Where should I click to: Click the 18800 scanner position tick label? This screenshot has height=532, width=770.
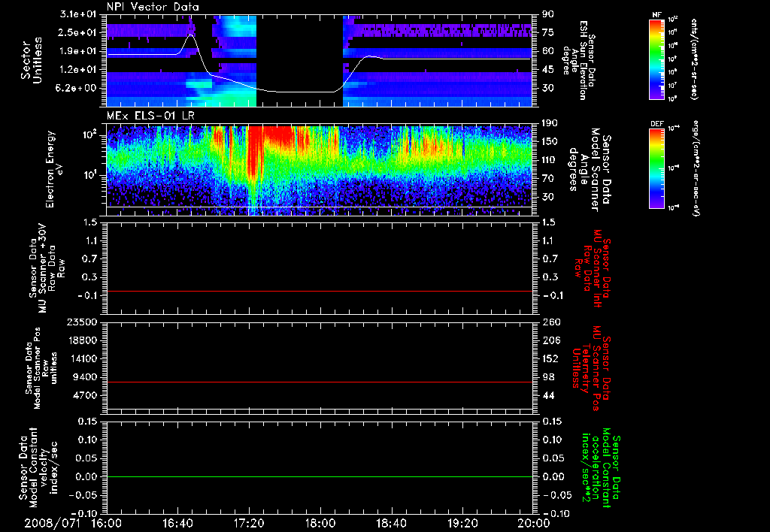[81, 340]
